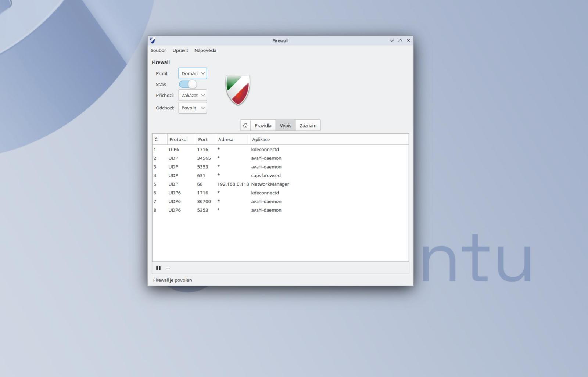The image size is (588, 377).
Task: Select row 6 UDP6 kdeconnectd
Action: point(280,193)
